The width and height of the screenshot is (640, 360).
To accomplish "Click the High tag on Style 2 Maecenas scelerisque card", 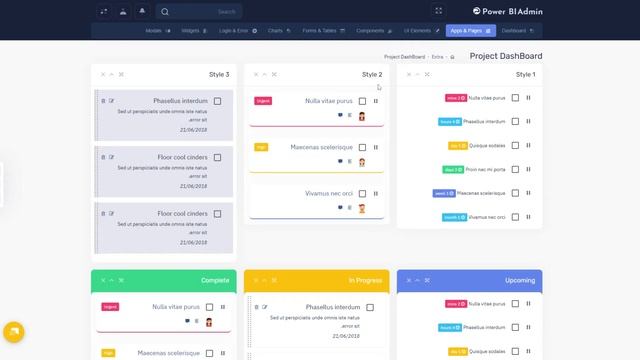I will [x=261, y=147].
